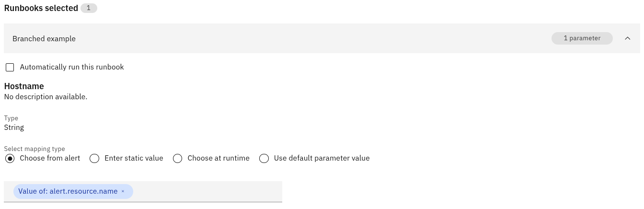
Task: Click the Automatically run this runbook label text
Action: click(x=72, y=67)
